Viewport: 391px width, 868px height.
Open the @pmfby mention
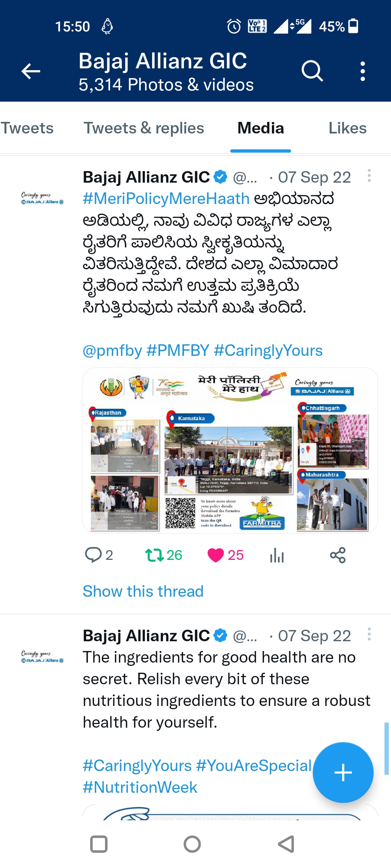(x=112, y=350)
